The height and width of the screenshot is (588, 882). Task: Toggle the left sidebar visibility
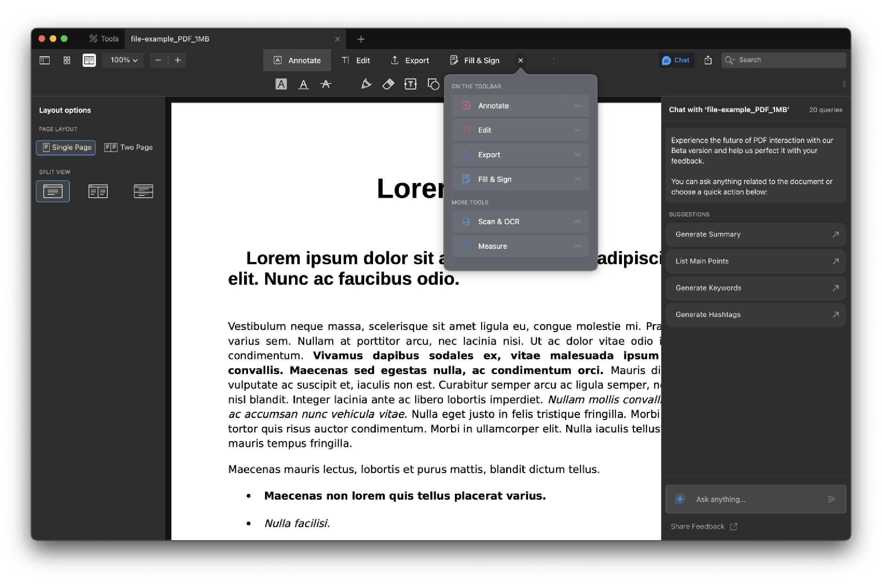[44, 60]
